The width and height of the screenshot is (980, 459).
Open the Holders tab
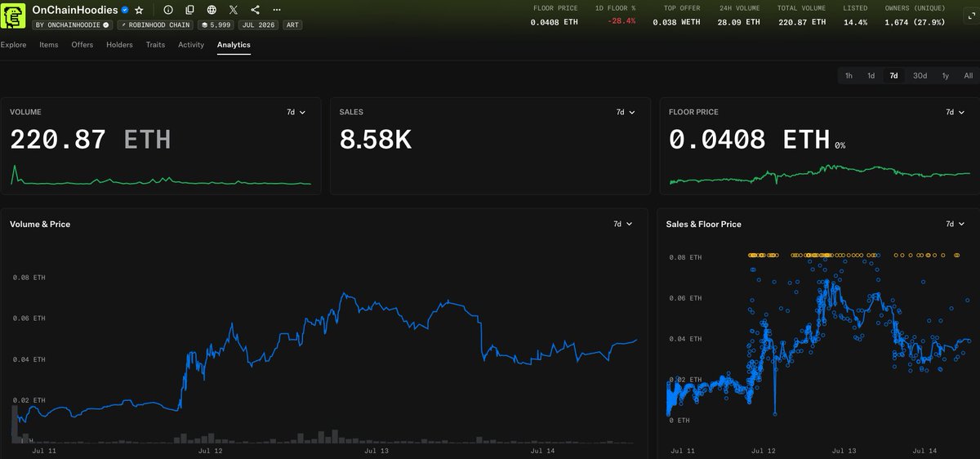(119, 45)
